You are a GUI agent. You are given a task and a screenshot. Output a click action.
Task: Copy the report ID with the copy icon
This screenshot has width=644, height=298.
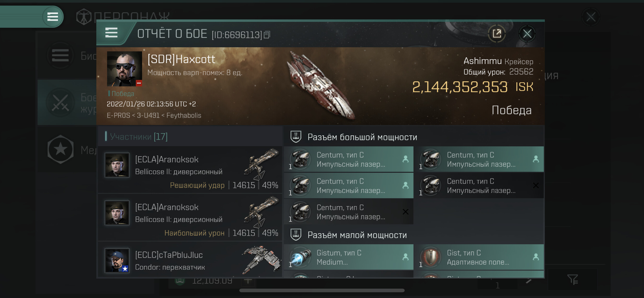point(267,35)
